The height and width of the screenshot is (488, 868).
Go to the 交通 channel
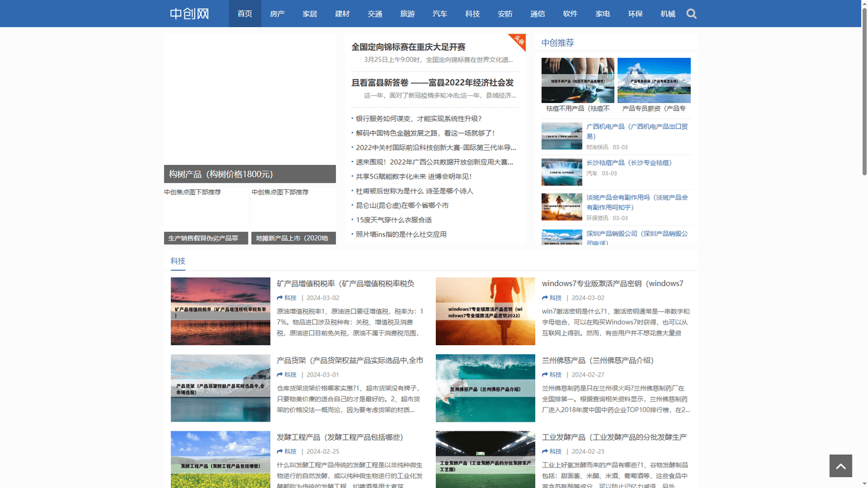pos(375,13)
